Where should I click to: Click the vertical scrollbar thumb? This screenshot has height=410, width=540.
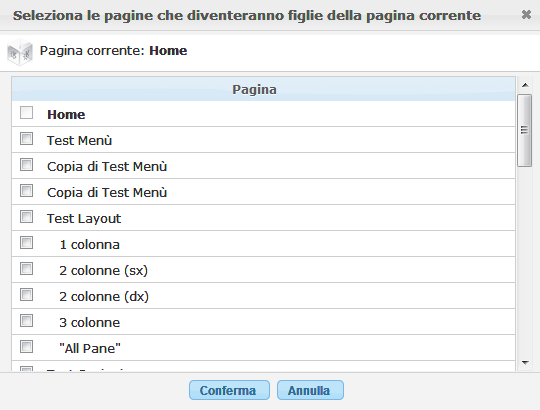click(525, 130)
